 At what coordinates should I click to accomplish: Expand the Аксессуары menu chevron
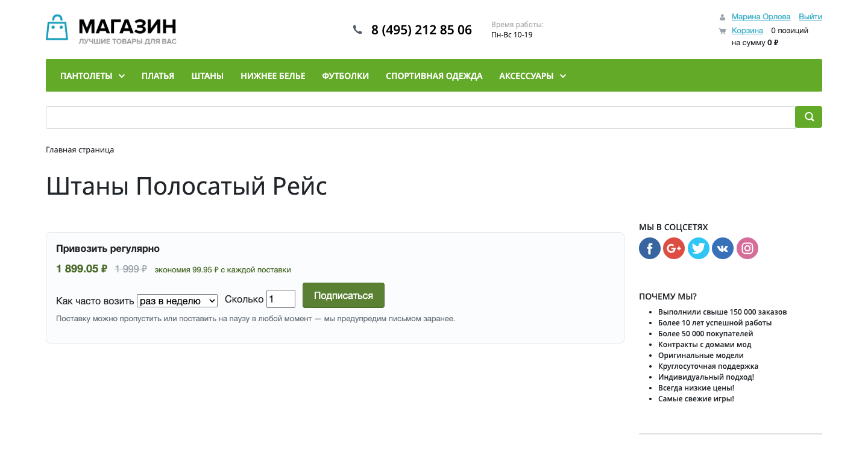pos(563,76)
